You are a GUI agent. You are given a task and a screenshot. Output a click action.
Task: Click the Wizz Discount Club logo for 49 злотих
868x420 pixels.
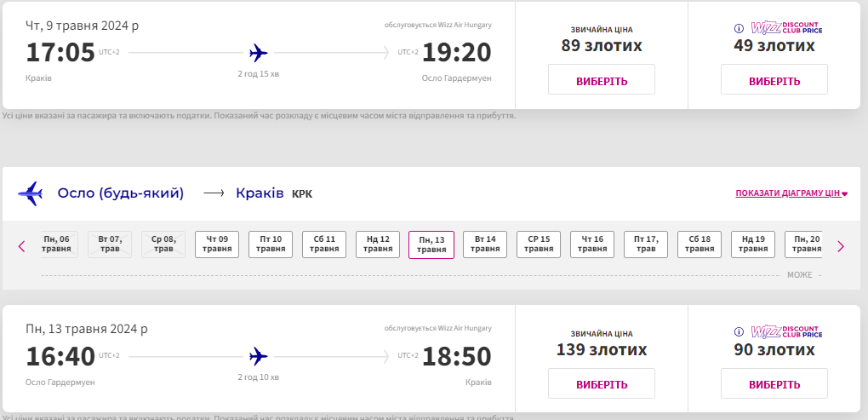click(x=786, y=28)
